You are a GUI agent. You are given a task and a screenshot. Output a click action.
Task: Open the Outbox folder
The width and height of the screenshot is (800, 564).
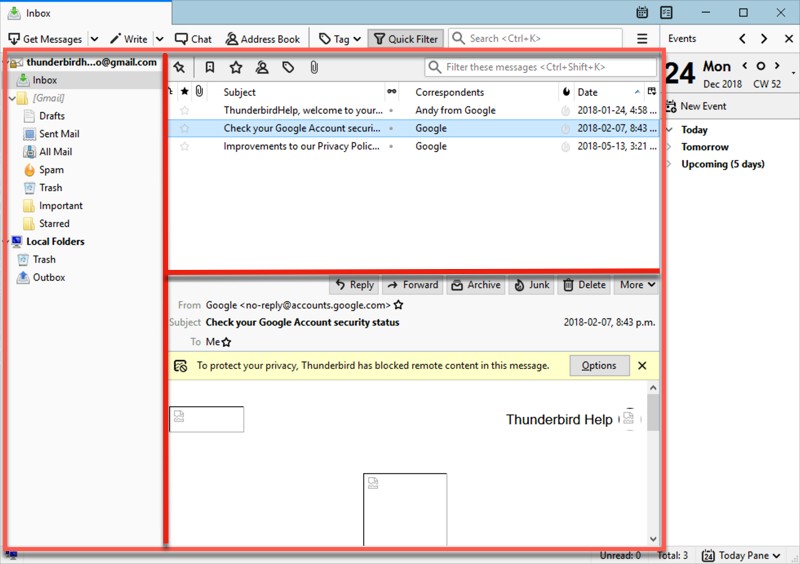pyautogui.click(x=48, y=278)
